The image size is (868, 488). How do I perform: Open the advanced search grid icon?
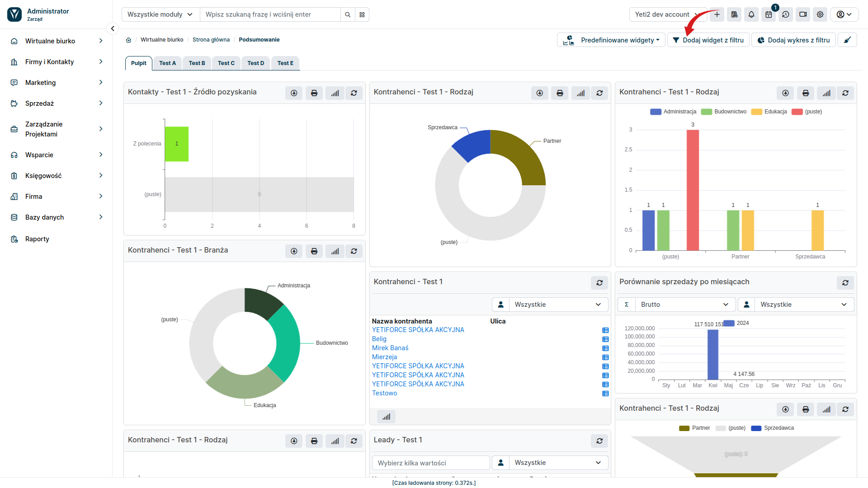(362, 14)
